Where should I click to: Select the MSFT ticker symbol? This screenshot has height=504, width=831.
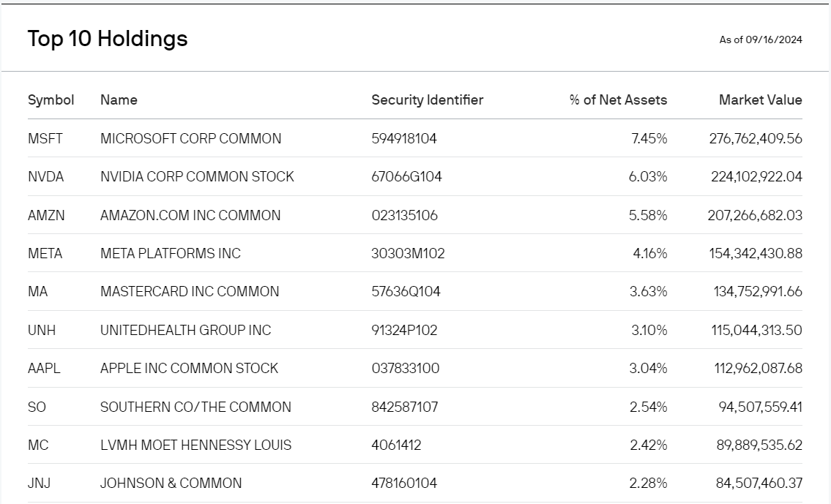45,139
